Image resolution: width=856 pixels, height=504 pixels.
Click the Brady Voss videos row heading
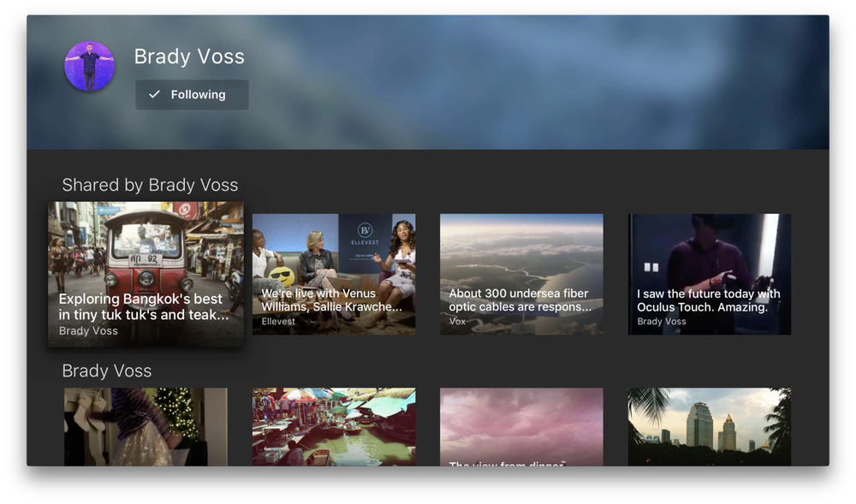coord(107,371)
